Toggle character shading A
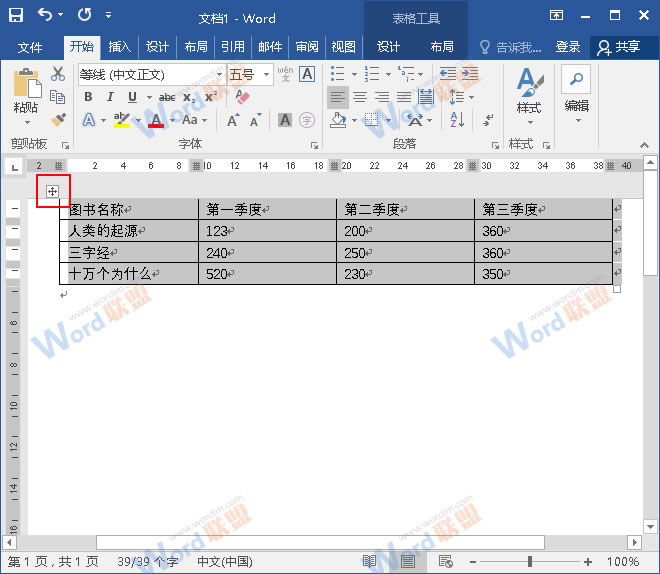660x574 pixels. (285, 120)
